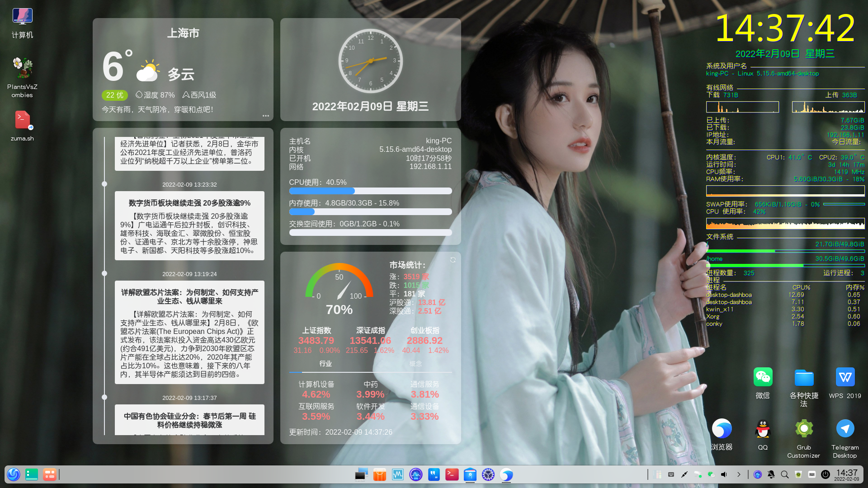Select the 行业 tab in stock widget
Viewport: 868px width, 488px height.
point(325,363)
